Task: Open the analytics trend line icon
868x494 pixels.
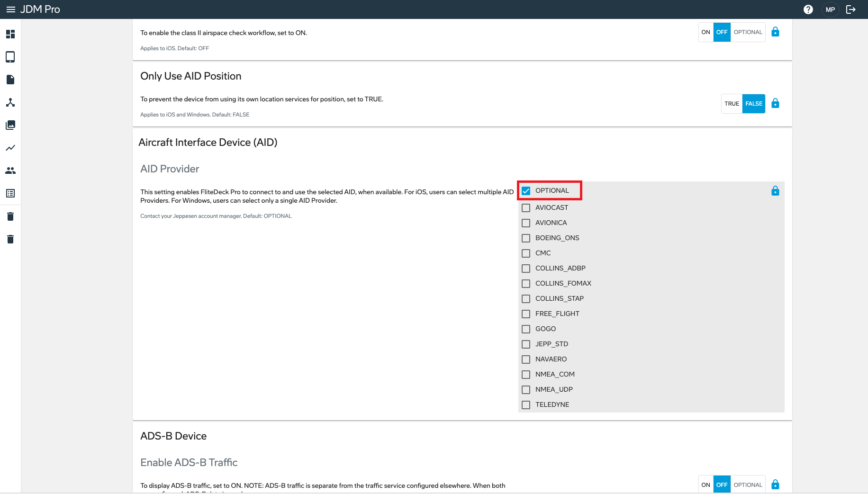Action: tap(10, 148)
